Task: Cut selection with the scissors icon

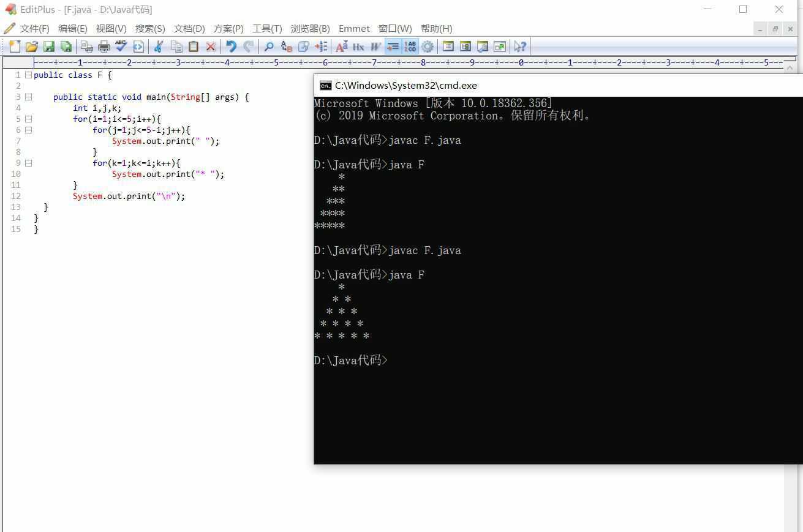Action: [x=159, y=47]
